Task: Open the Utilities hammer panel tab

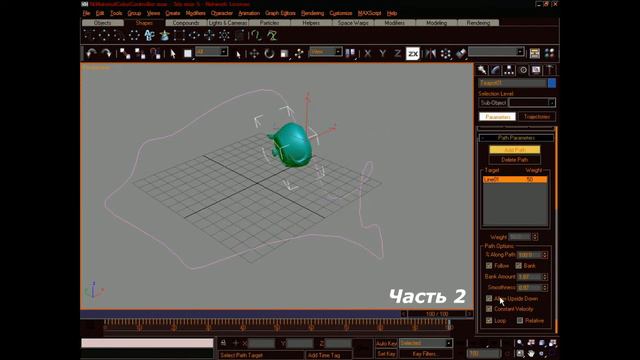Action: [549, 70]
